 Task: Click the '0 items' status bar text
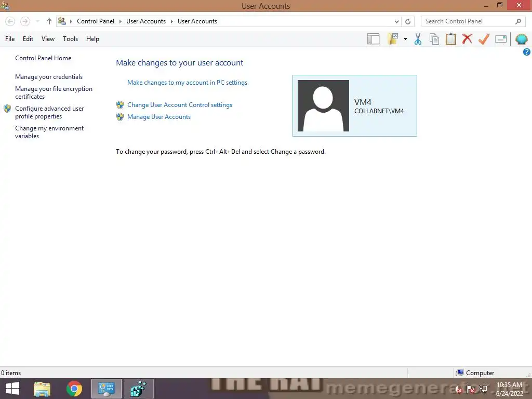click(11, 373)
